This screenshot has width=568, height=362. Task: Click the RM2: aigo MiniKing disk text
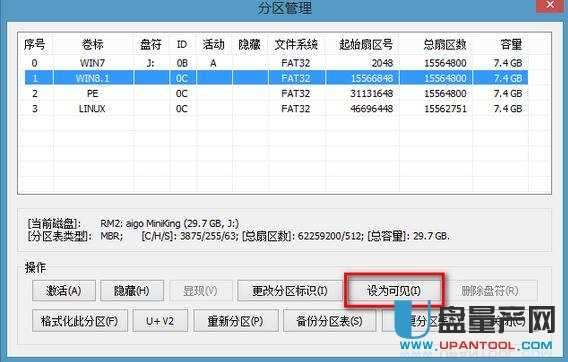point(170,223)
